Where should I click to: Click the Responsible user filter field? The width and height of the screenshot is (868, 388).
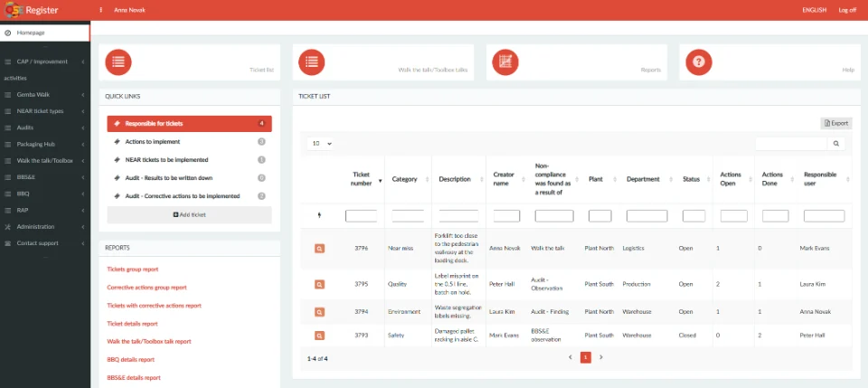pyautogui.click(x=825, y=216)
